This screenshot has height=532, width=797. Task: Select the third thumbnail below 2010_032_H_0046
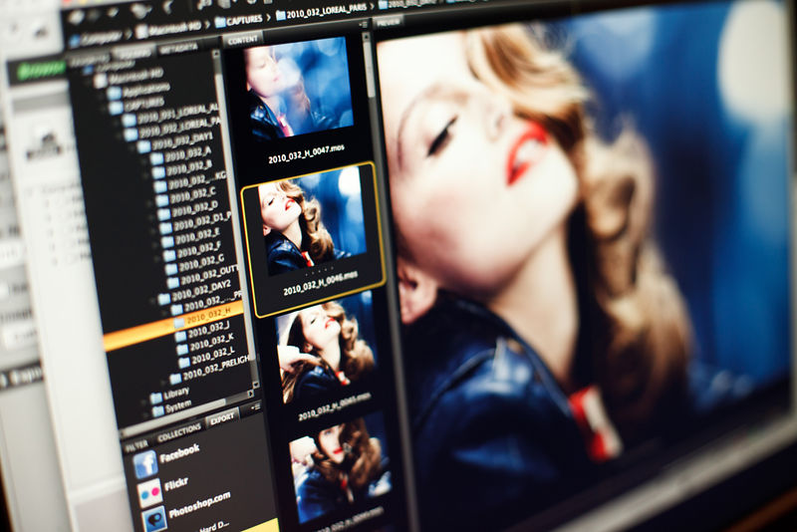pos(327,349)
